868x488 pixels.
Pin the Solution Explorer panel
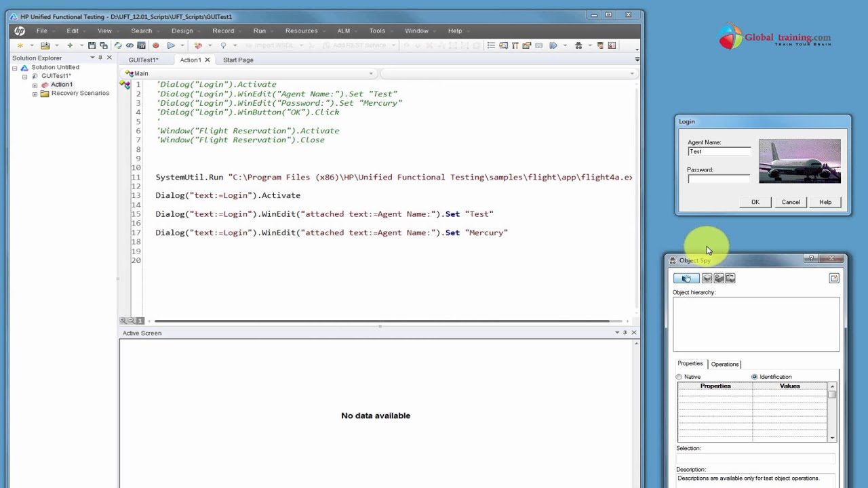coord(100,58)
